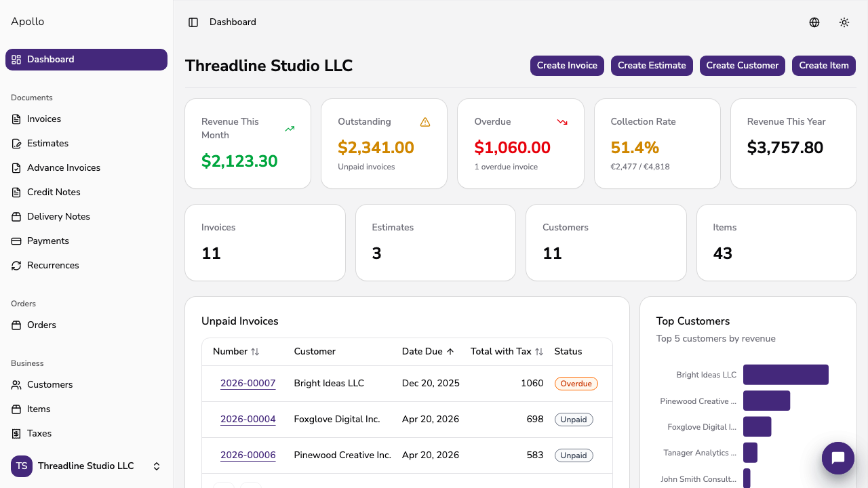Click the Customers people icon
868x488 pixels.
(x=16, y=385)
